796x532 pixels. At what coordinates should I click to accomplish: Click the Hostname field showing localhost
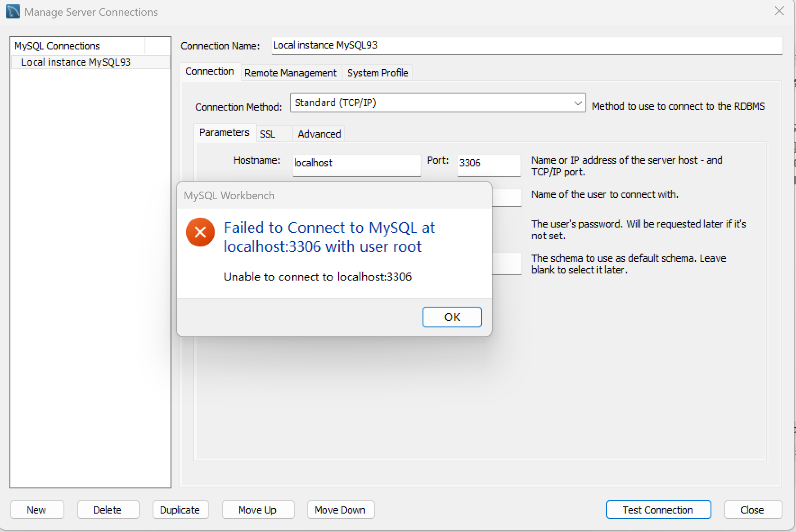[356, 164]
